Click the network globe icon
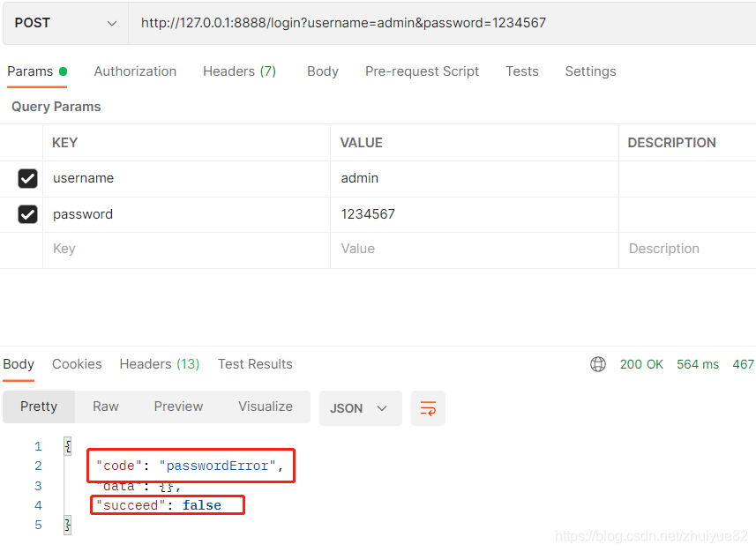This screenshot has height=552, width=756. (x=598, y=364)
